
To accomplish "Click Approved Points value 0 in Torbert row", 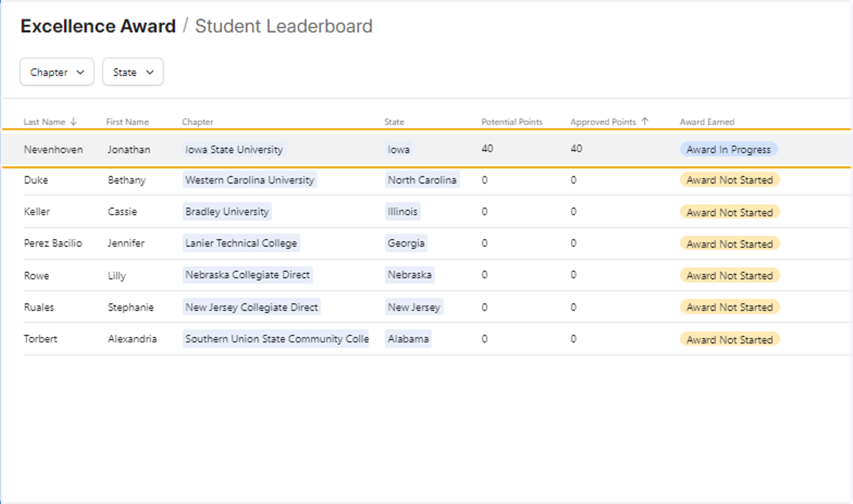I will click(573, 338).
